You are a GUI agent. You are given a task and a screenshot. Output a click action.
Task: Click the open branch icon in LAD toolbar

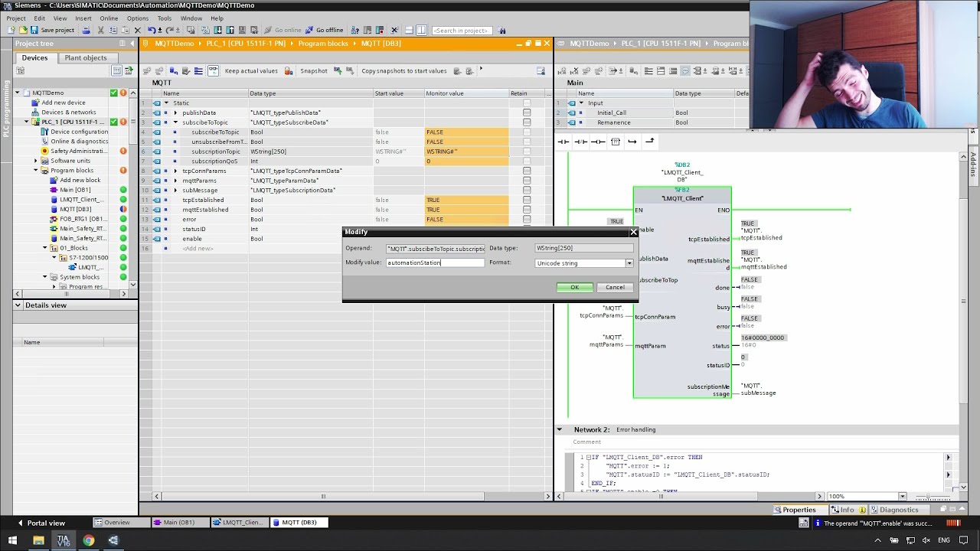tap(632, 142)
